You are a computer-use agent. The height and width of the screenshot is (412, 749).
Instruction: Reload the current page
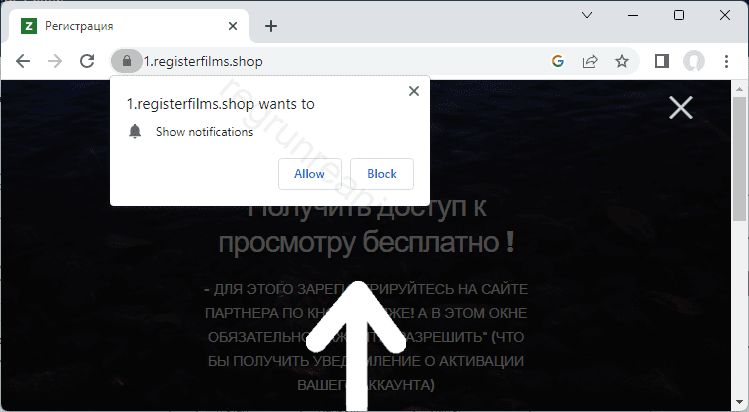click(87, 61)
